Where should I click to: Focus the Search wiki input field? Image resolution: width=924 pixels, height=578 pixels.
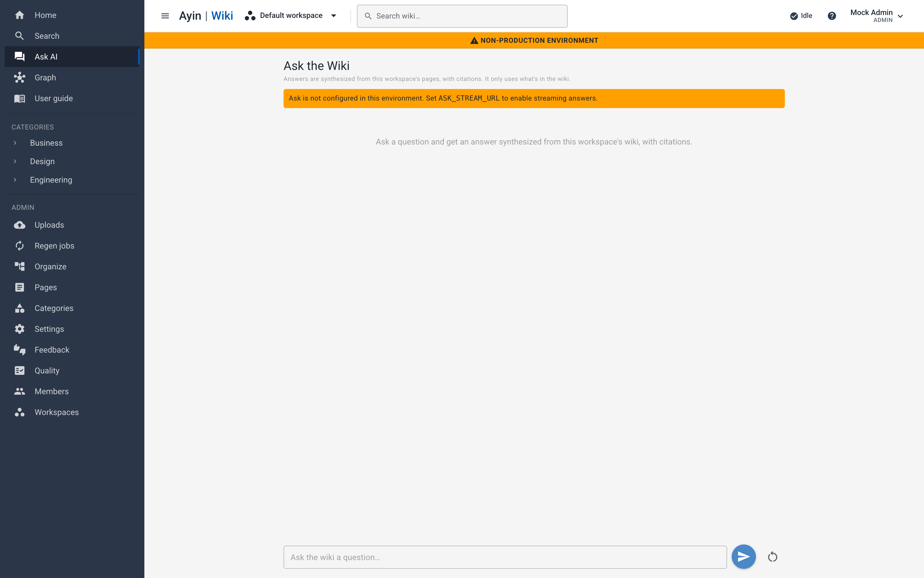tap(462, 16)
